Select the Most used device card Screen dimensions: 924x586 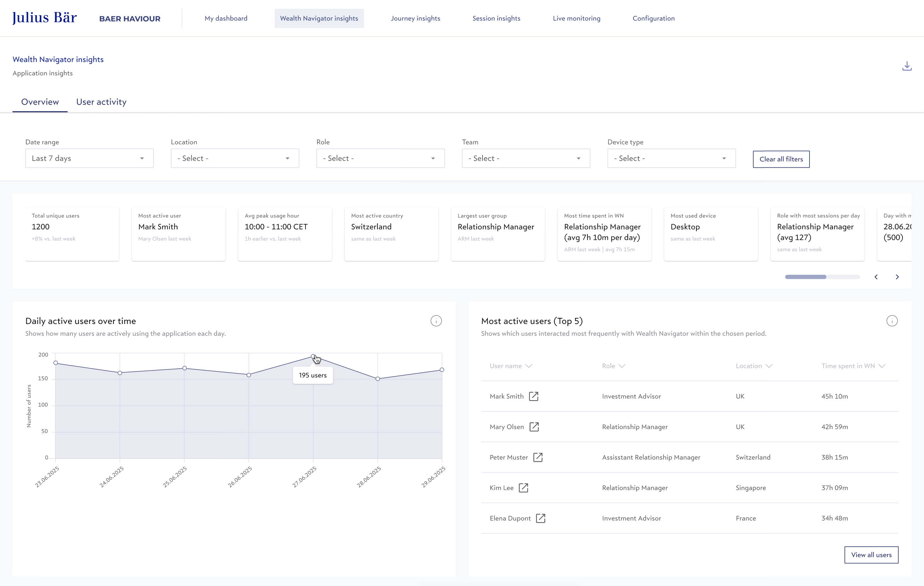pos(711,234)
